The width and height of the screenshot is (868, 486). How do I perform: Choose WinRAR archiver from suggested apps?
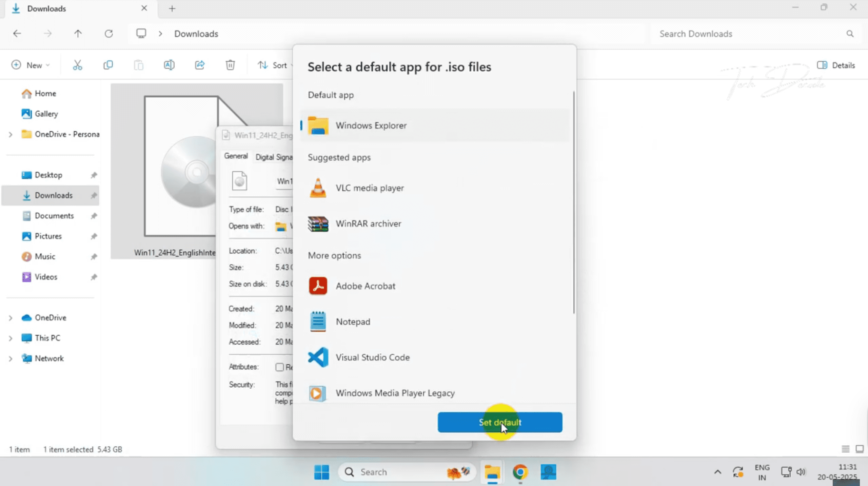[368, 223]
